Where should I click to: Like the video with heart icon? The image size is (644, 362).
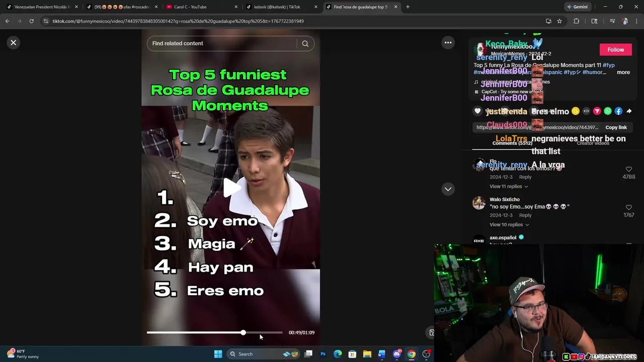click(478, 111)
